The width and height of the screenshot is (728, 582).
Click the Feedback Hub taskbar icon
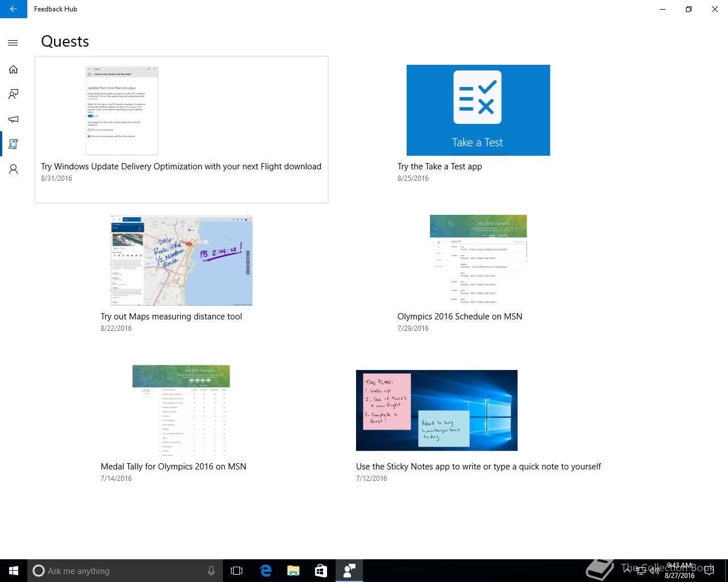[x=349, y=571]
